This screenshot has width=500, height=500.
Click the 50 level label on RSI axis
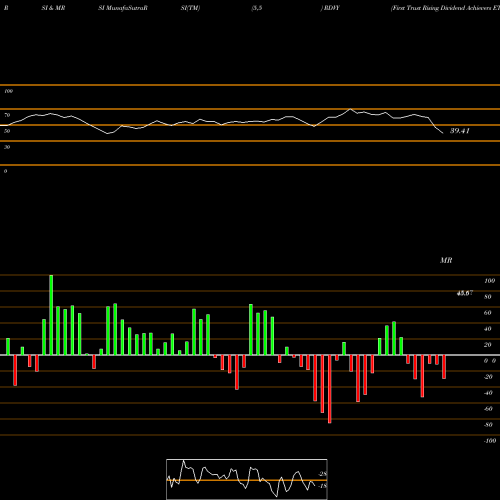tap(7, 131)
